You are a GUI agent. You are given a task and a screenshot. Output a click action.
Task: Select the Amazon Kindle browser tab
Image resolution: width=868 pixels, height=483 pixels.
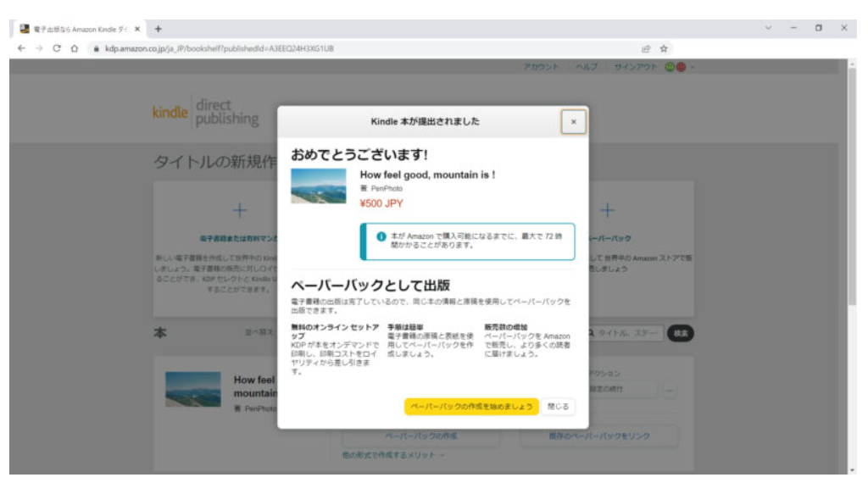pos(77,29)
